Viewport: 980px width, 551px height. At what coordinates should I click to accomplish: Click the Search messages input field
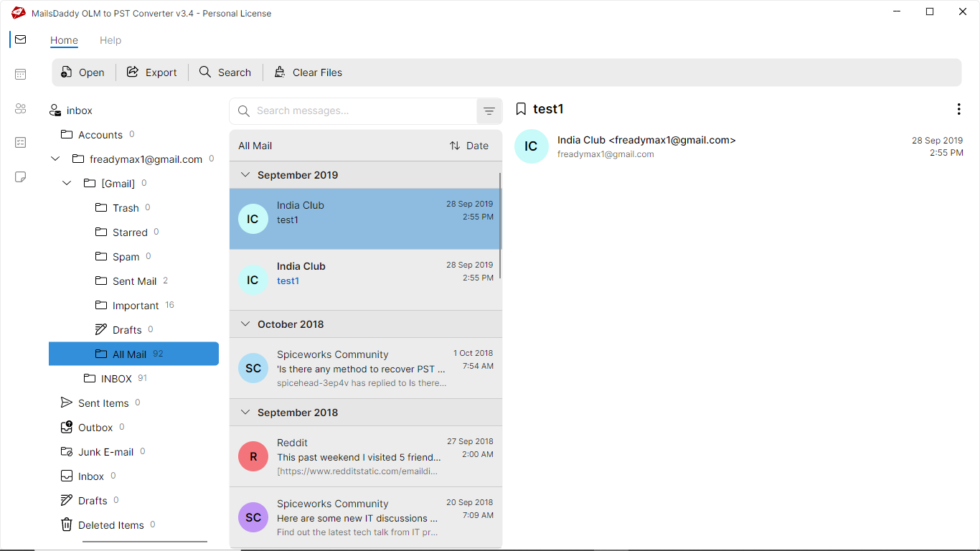[x=353, y=111]
